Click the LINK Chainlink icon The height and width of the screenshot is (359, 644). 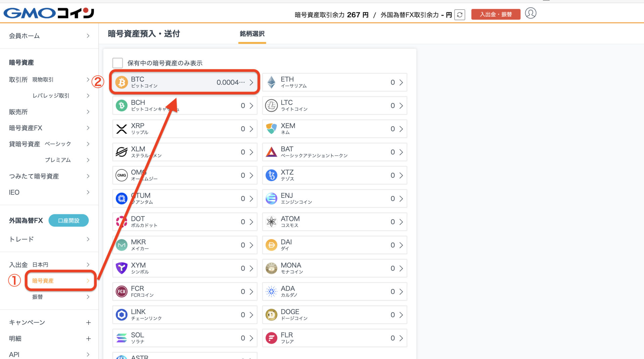tap(121, 315)
